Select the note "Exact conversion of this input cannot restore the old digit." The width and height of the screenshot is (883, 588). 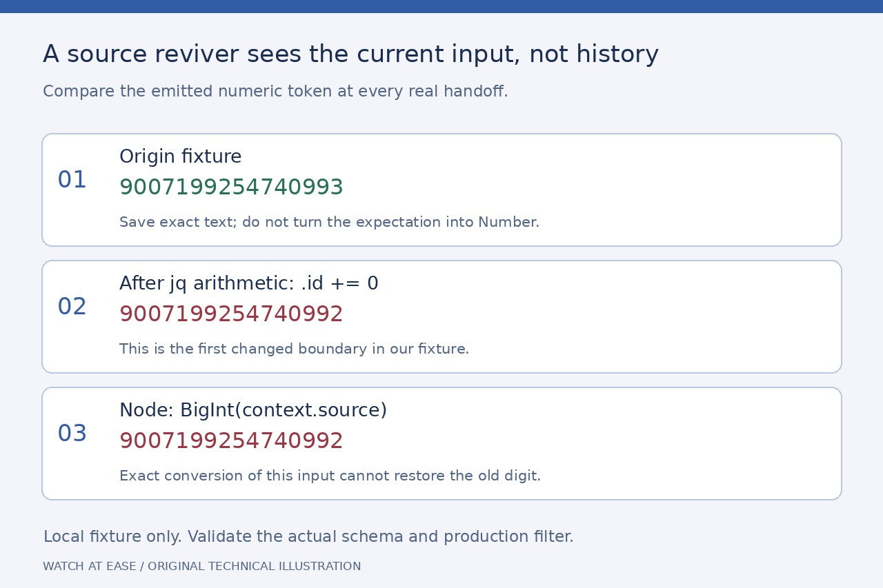pyautogui.click(x=330, y=476)
